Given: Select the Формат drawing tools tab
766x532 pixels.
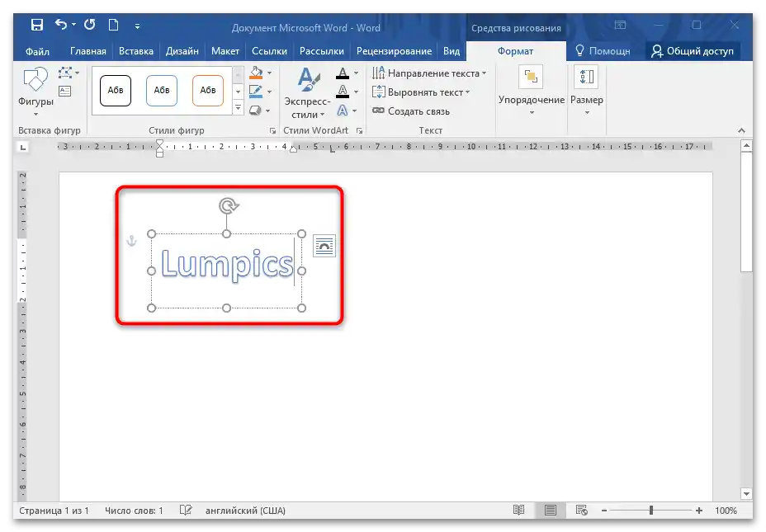Looking at the screenshot, I should 515,51.
